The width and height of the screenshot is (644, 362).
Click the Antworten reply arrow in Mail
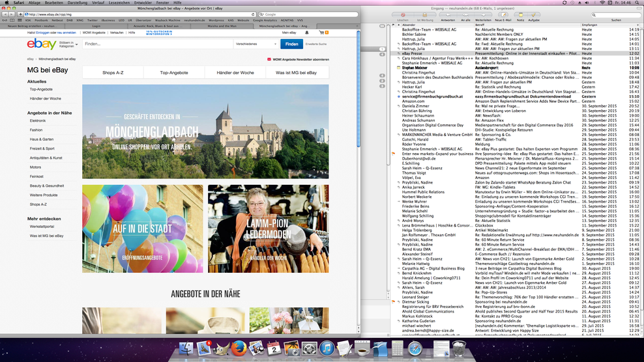click(448, 15)
